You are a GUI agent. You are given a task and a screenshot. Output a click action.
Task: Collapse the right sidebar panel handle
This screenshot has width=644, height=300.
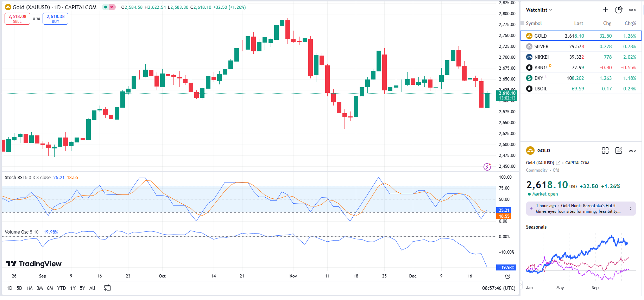[521, 285]
